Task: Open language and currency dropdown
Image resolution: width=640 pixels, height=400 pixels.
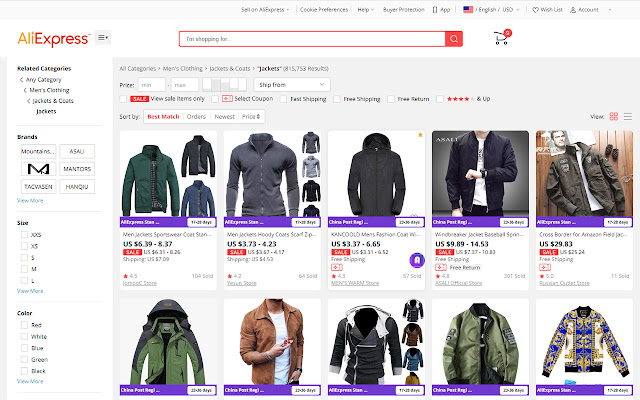Action: point(491,10)
